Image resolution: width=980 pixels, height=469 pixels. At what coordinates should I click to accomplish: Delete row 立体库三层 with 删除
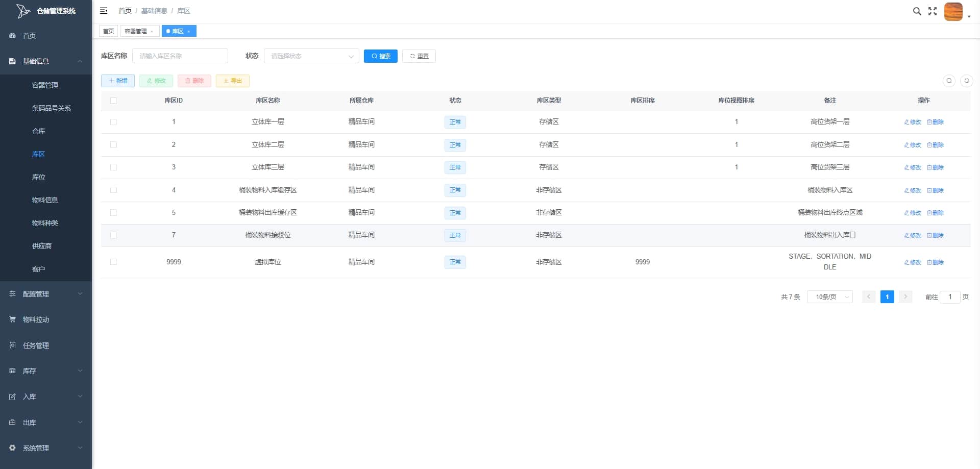[x=936, y=167]
